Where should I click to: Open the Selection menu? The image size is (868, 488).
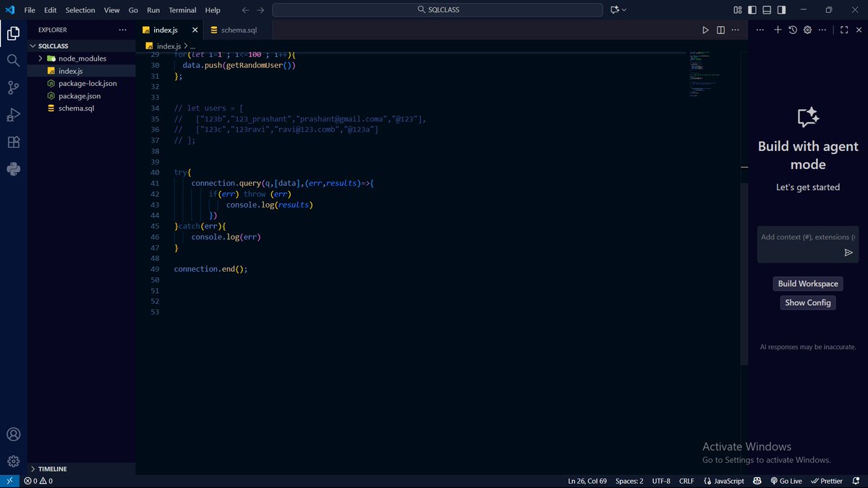pyautogui.click(x=80, y=10)
